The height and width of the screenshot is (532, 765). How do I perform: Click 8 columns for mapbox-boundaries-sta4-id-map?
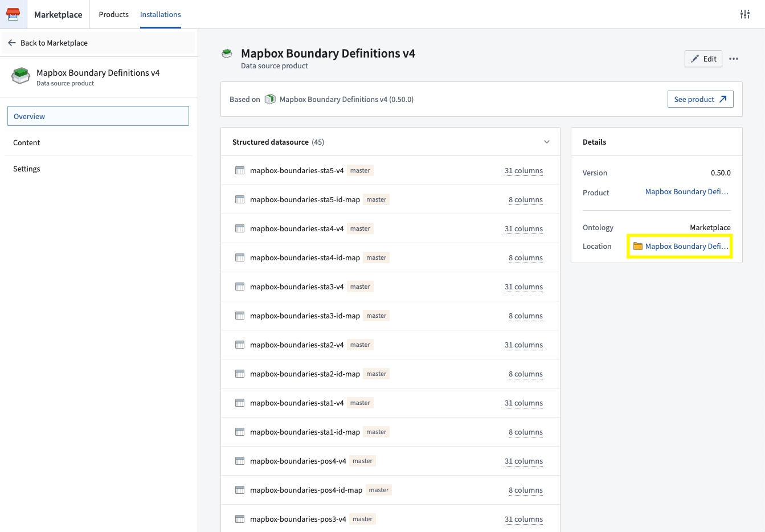pyautogui.click(x=526, y=258)
